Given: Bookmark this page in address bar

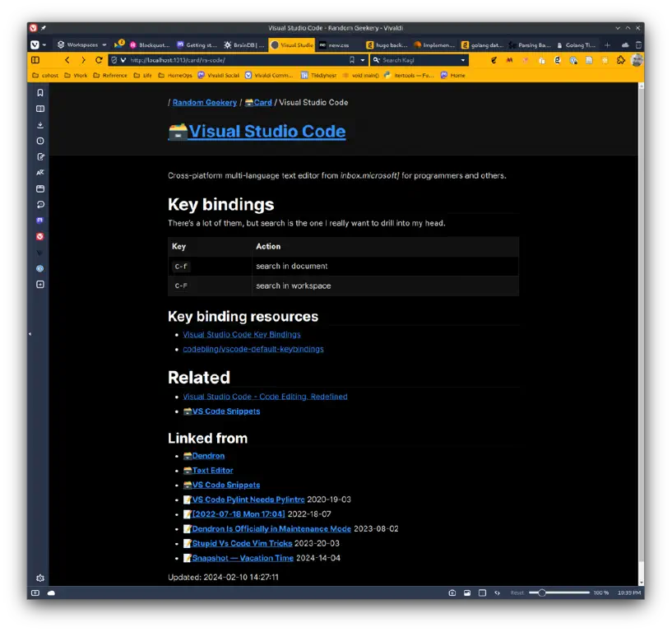Looking at the screenshot, I should 352,60.
